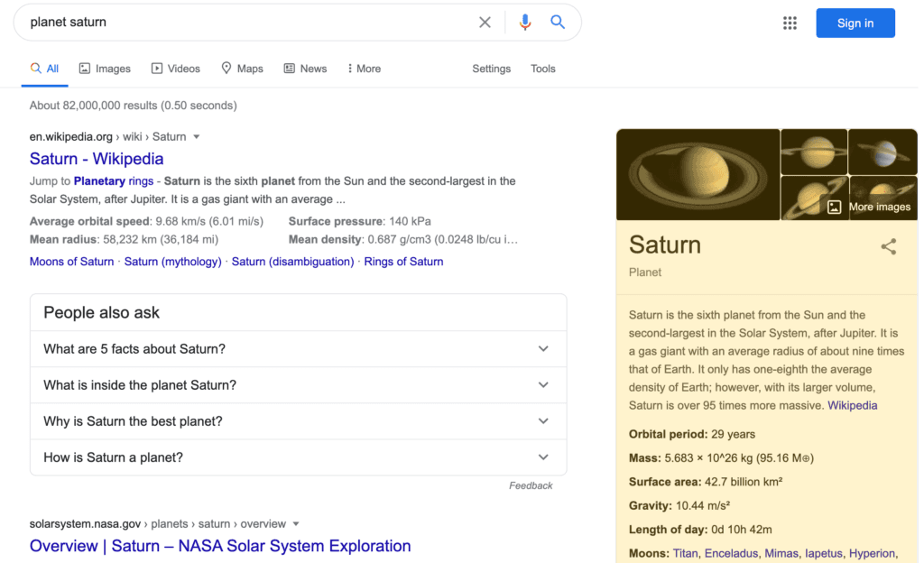The width and height of the screenshot is (924, 563).
Task: Open the Enceladus moon link
Action: coord(731,554)
